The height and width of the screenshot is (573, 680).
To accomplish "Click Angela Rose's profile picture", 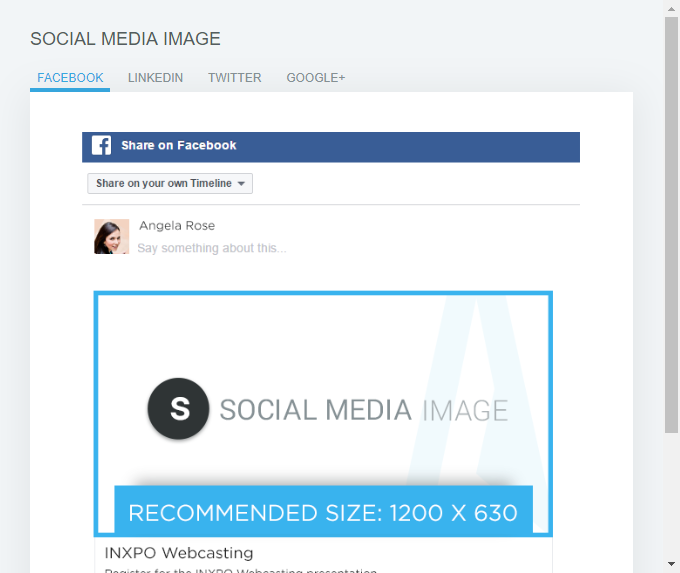I will [111, 236].
